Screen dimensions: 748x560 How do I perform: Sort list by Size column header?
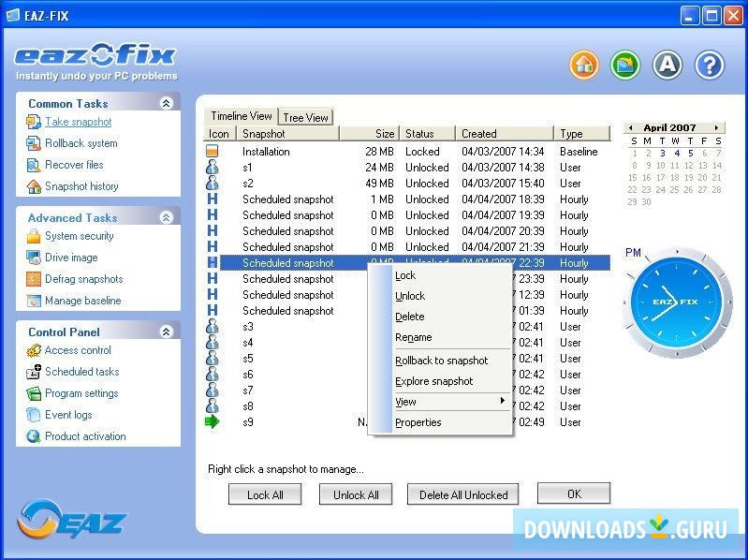coord(369,134)
